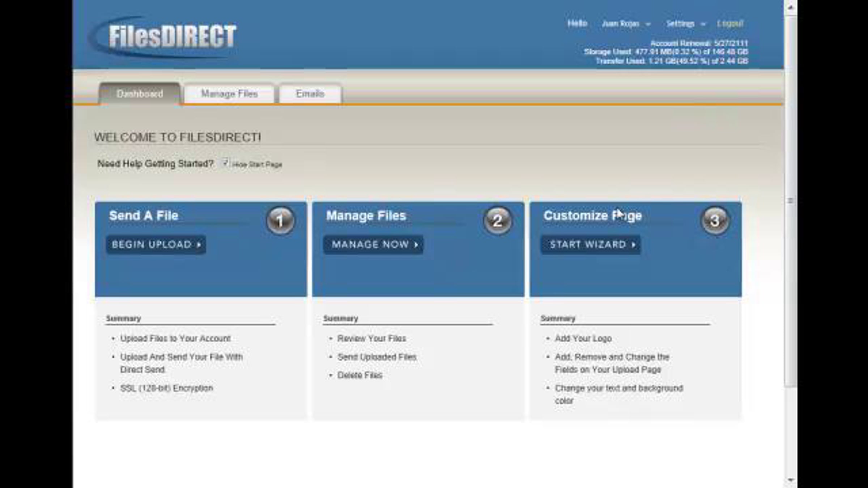
Task: Click the scrollbar down arrow
Action: [790, 480]
